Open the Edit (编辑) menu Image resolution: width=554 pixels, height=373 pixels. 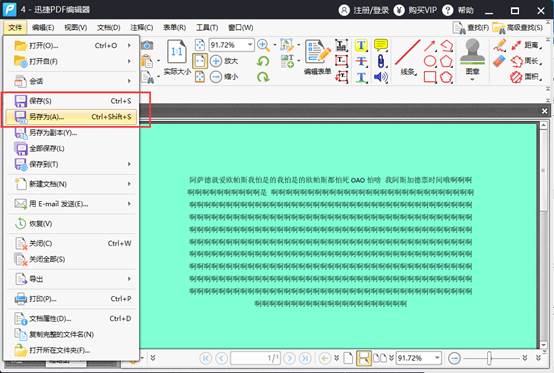(x=43, y=28)
